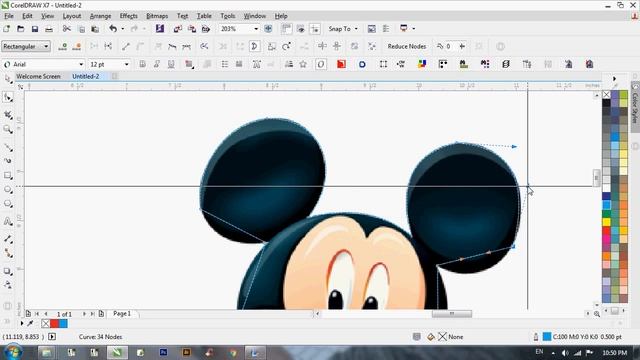Click the Publish to PDF icon
Image resolution: width=640 pixels, height=360 pixels.
point(206,29)
